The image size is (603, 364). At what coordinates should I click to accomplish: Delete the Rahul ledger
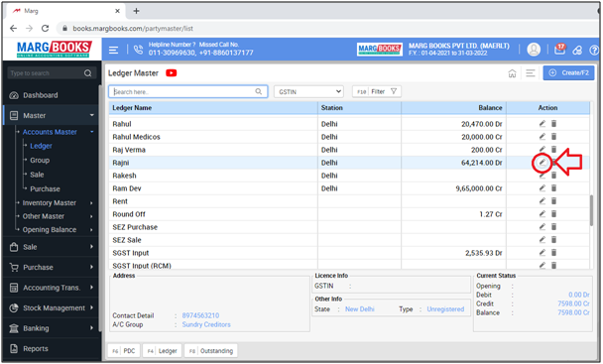click(x=553, y=124)
